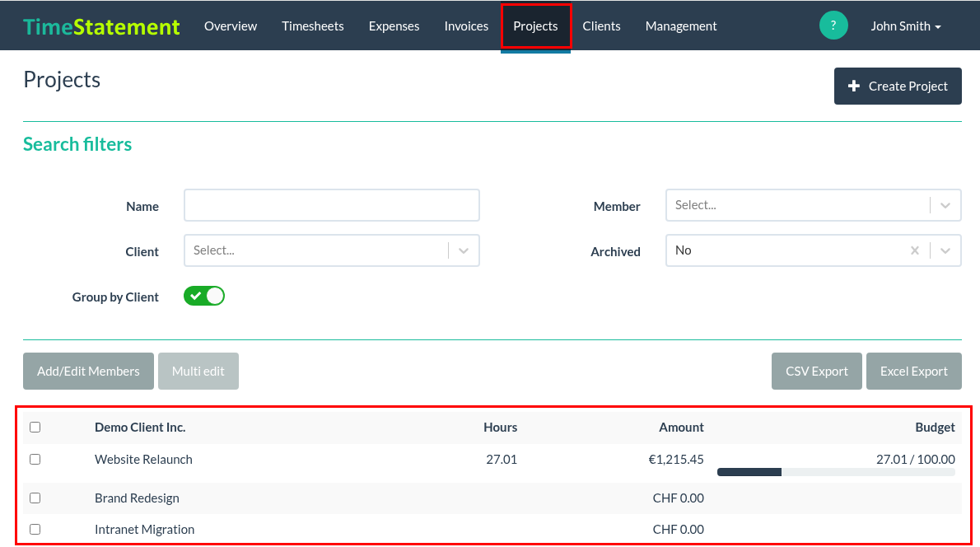This screenshot has width=980, height=547.
Task: Open the help question mark icon
Action: pyautogui.click(x=833, y=26)
